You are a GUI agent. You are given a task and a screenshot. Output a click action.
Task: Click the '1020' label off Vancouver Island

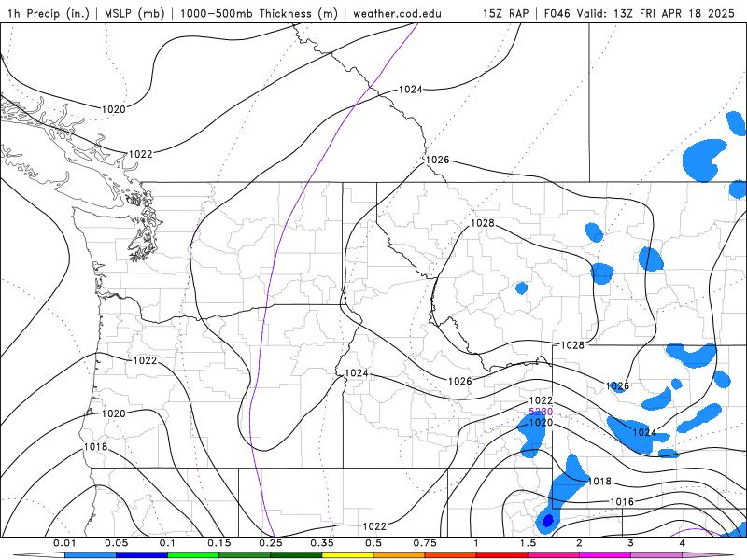(x=114, y=109)
